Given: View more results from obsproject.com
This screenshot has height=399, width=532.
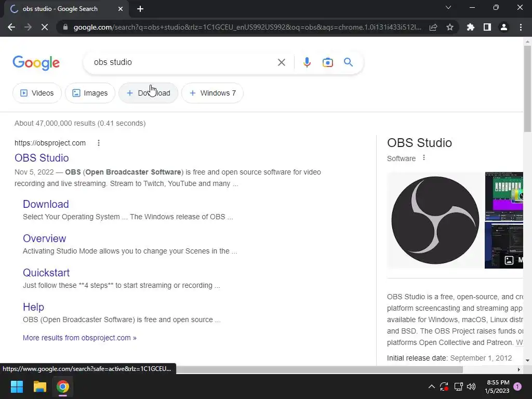Looking at the screenshot, I should pyautogui.click(x=79, y=338).
